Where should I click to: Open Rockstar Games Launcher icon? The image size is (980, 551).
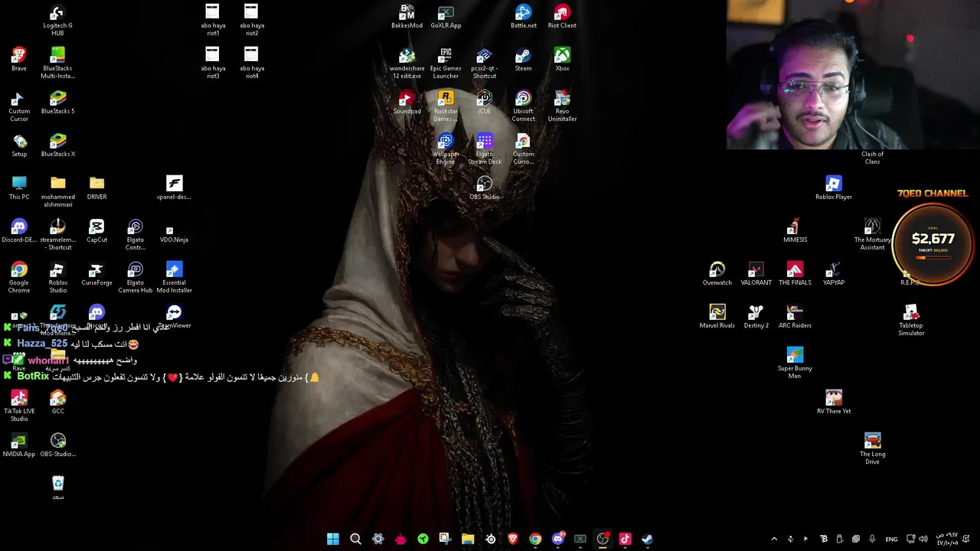click(x=446, y=106)
